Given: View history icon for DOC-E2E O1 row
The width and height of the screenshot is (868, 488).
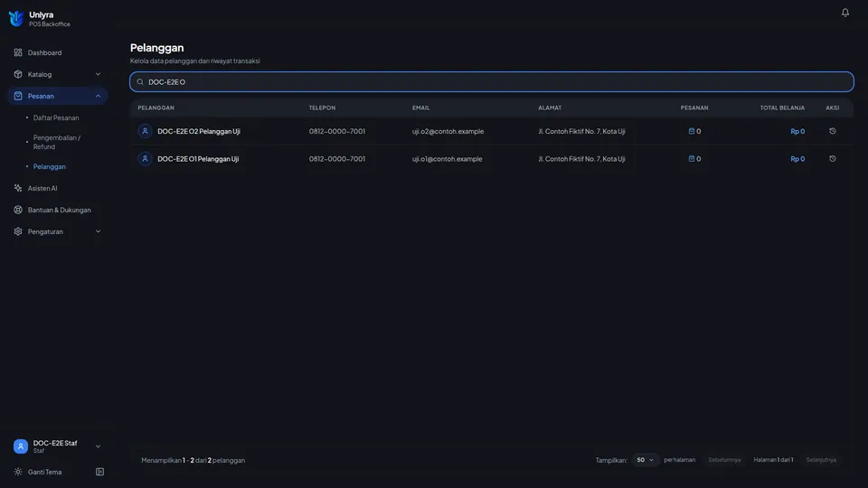Looking at the screenshot, I should (832, 159).
